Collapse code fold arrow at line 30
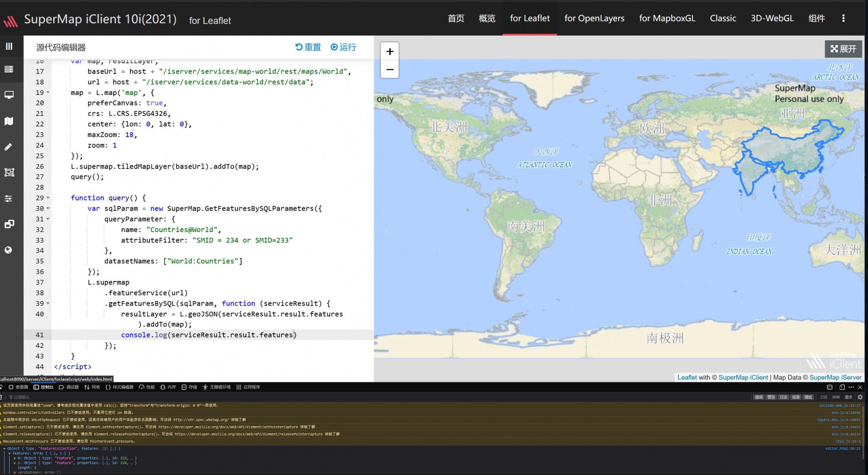This screenshot has height=475, width=868. pos(48,208)
